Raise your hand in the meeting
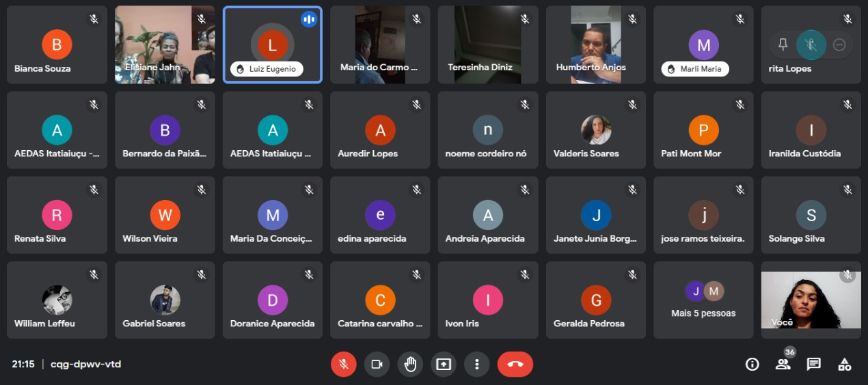The height and width of the screenshot is (385, 868). tap(410, 364)
